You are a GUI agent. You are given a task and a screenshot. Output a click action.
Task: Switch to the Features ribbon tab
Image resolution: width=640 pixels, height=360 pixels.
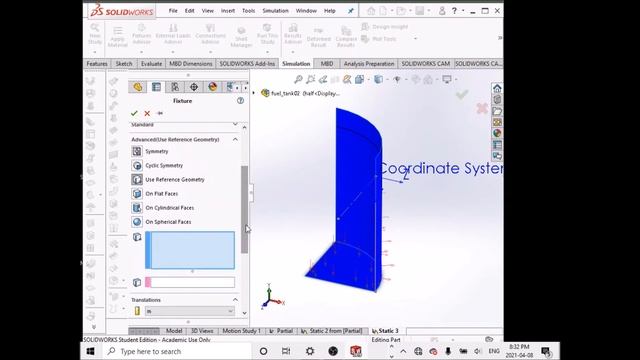coord(97,64)
